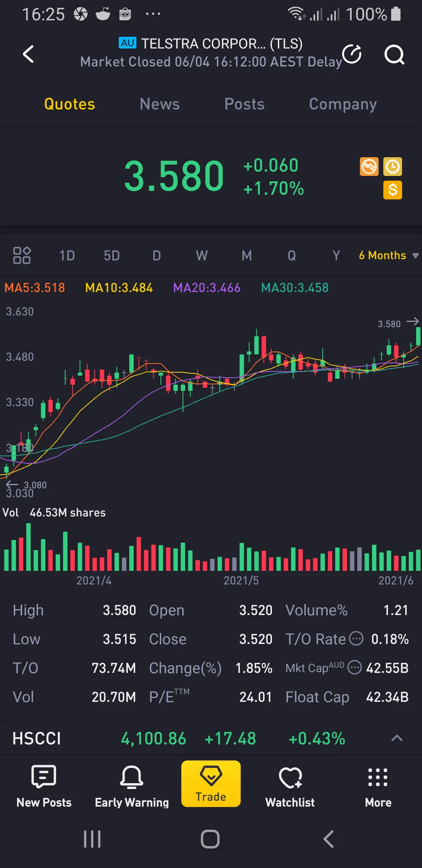Image resolution: width=422 pixels, height=868 pixels.
Task: Tap the MA20:3.466 indicator label
Action: point(207,288)
